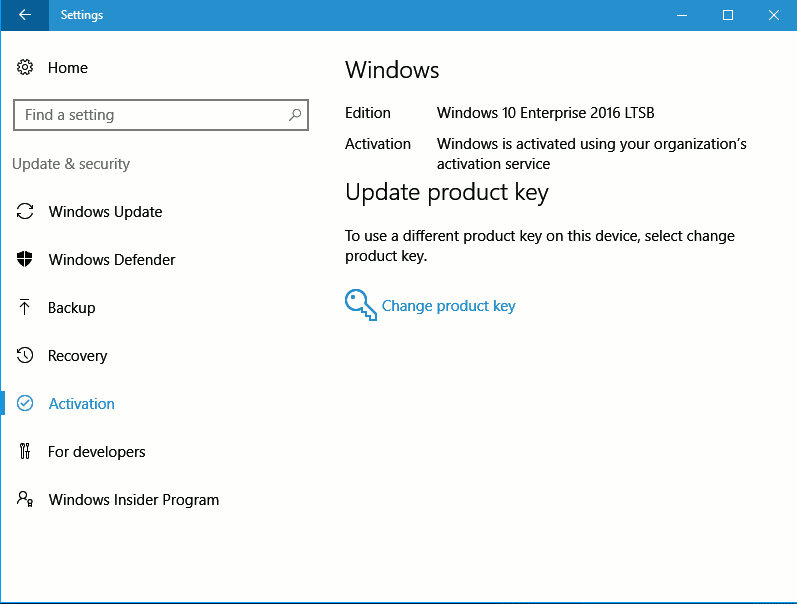Open the Windows Defender section
Image resolution: width=797 pixels, height=604 pixels.
click(x=112, y=260)
